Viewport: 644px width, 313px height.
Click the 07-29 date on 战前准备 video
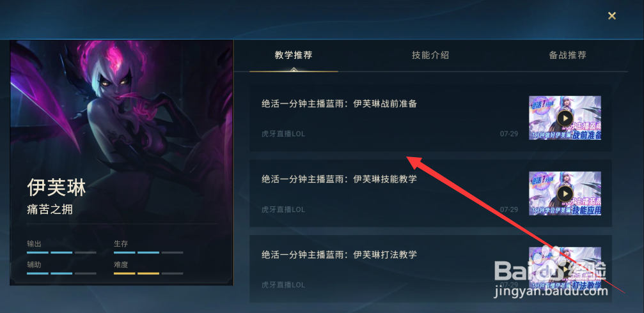click(509, 134)
